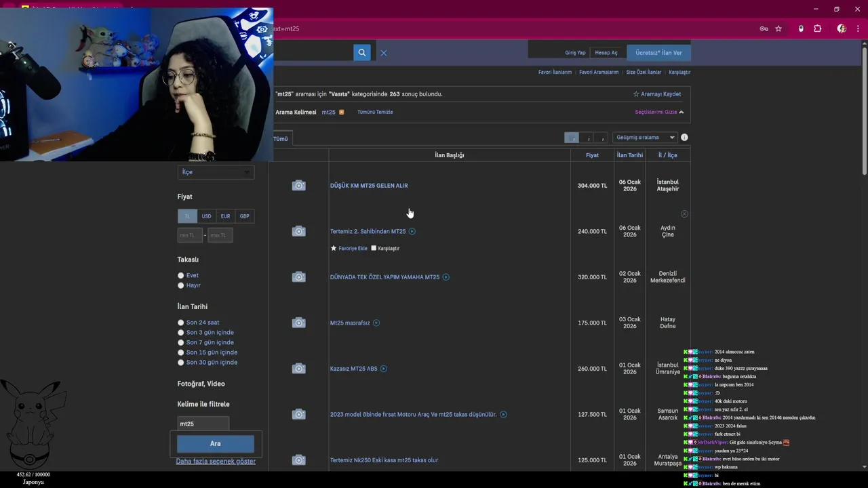Open camera thumbnail of DÜNYADA TEK ÖZEL YAPIM listing
Screen dimensions: 868x488
pyautogui.click(x=298, y=277)
